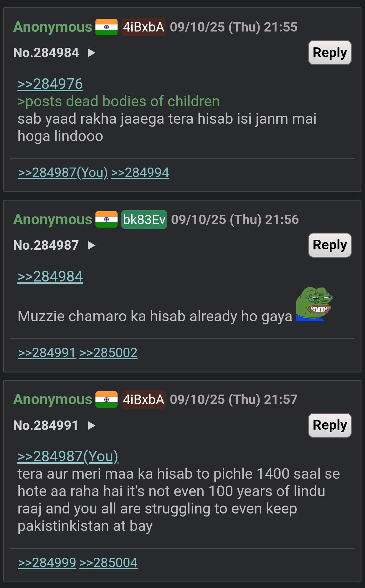This screenshot has width=365, height=588.
Task: Reply to post No.284984
Action: tap(330, 53)
